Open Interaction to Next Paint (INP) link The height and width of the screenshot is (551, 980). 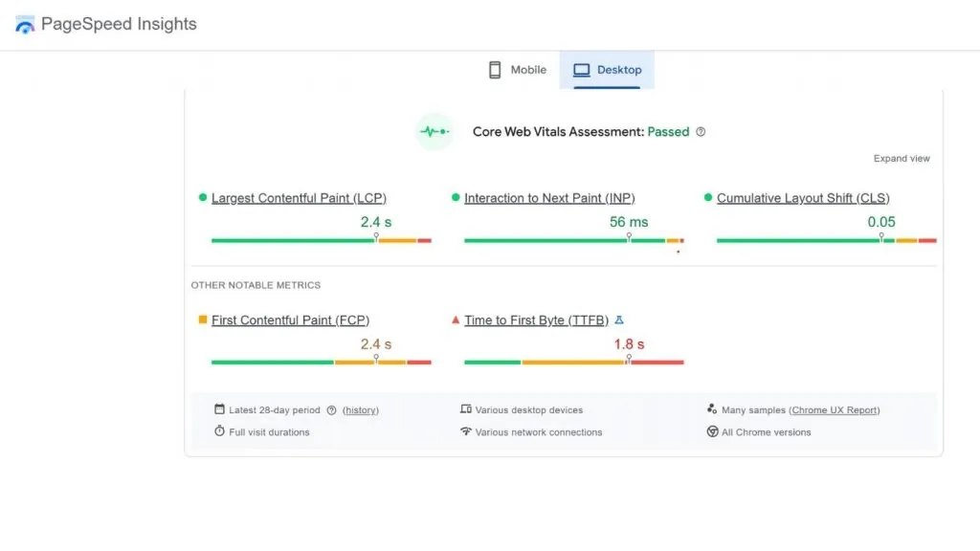[549, 198]
